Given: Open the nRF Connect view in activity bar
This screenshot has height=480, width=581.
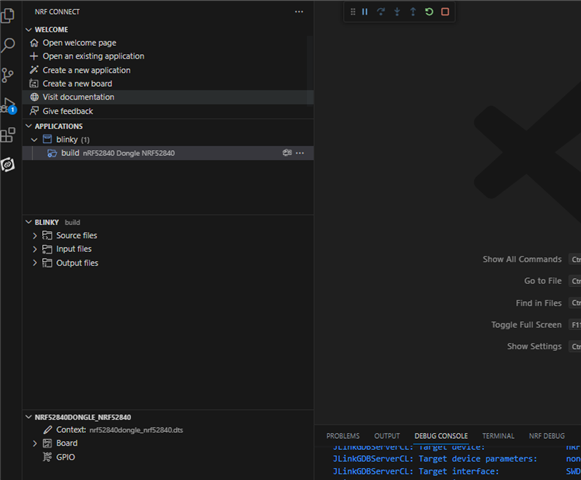Looking at the screenshot, I should pos(8,165).
